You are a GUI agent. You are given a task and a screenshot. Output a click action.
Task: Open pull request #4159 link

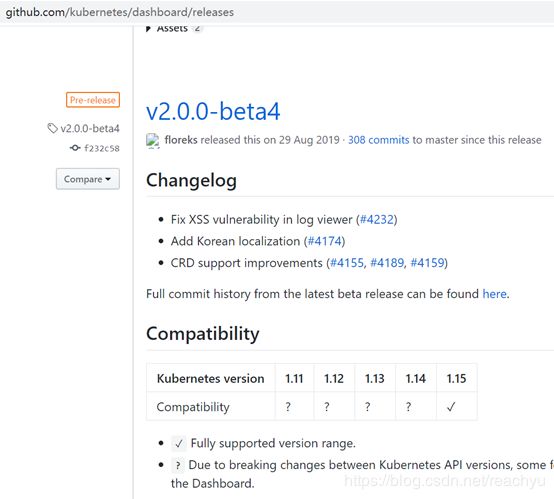[427, 263]
